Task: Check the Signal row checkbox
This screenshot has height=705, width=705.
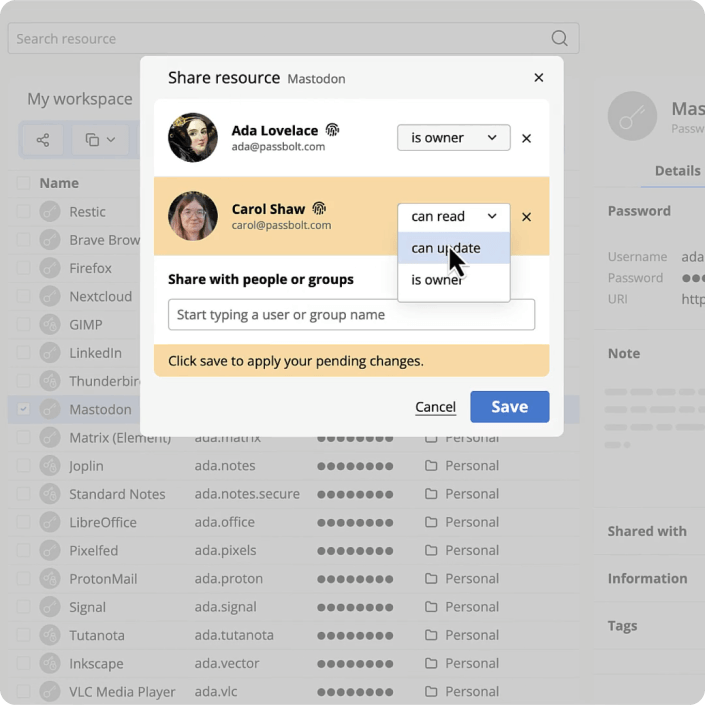Action: coord(23,607)
